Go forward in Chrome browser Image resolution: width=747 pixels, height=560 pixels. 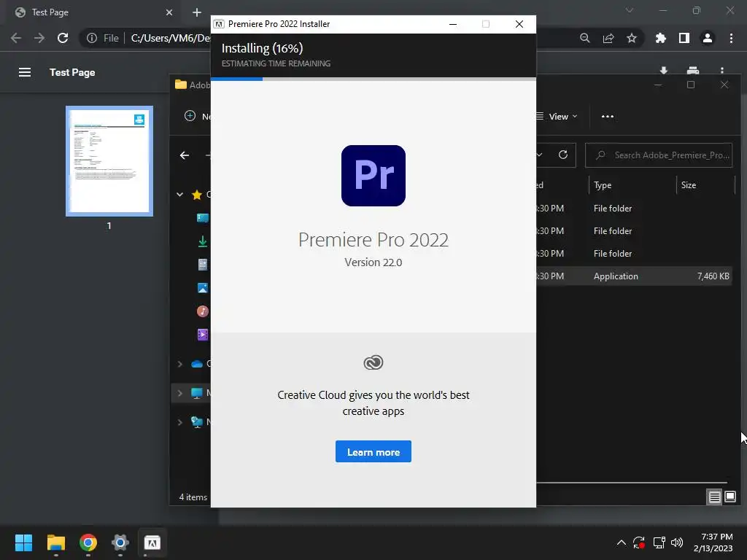39,38
